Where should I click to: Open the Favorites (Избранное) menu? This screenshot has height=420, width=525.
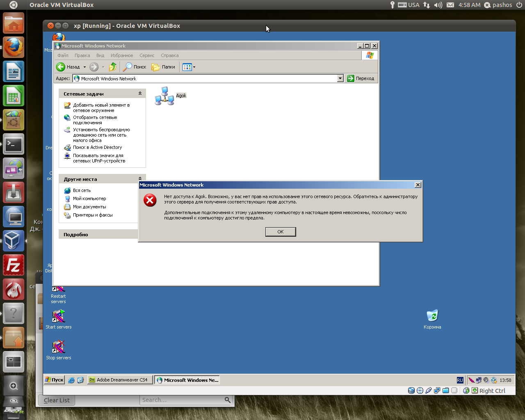122,55
